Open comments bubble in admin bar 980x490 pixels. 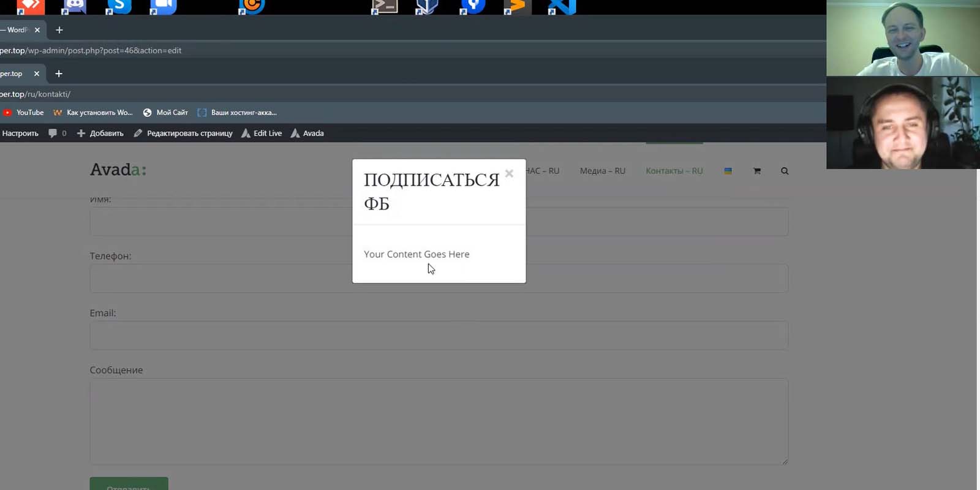tap(57, 133)
